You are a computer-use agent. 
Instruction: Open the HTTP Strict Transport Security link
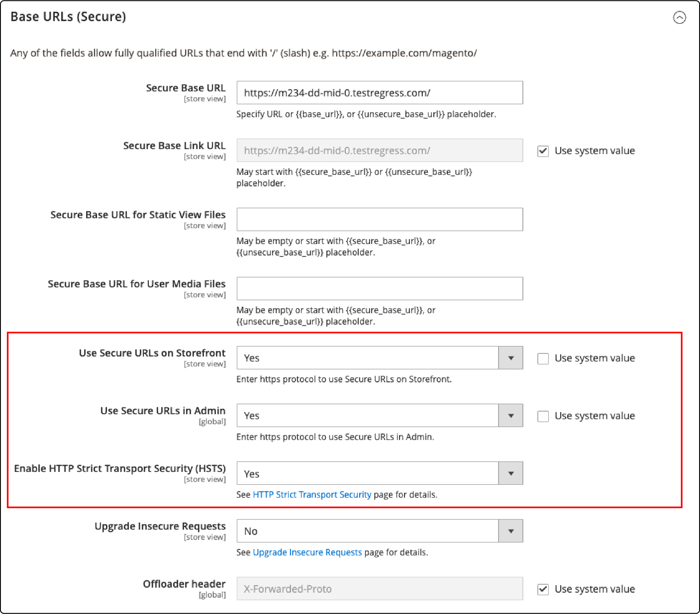(312, 494)
